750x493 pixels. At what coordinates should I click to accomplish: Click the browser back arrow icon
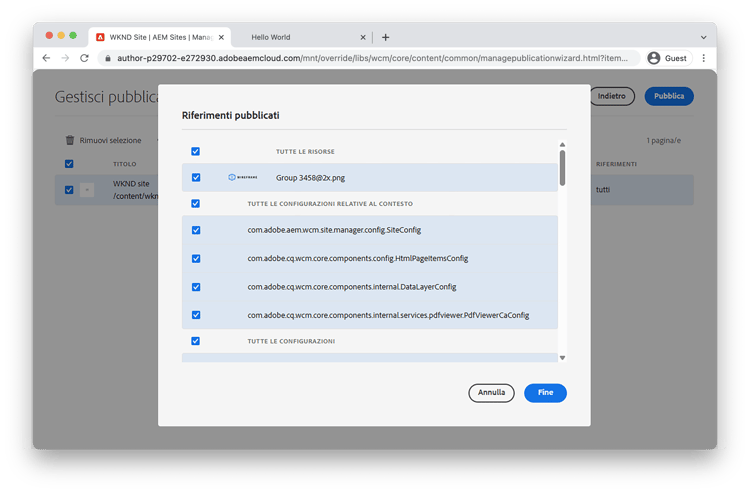tap(46, 58)
